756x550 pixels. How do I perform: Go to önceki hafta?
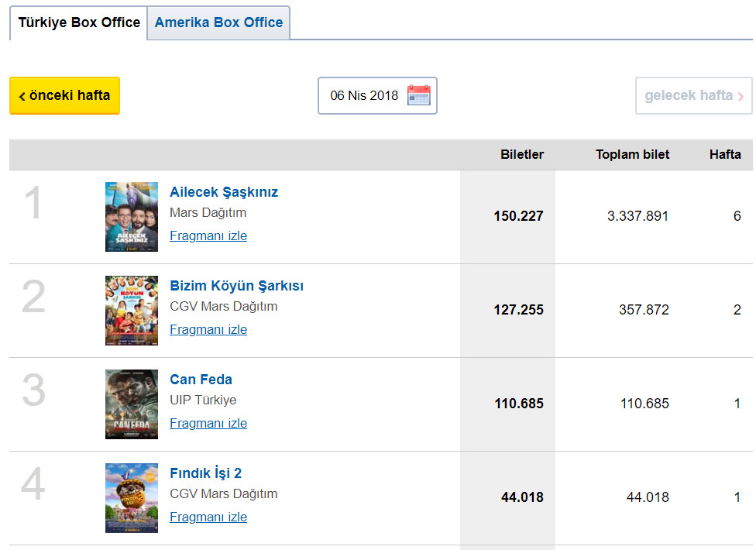click(64, 95)
